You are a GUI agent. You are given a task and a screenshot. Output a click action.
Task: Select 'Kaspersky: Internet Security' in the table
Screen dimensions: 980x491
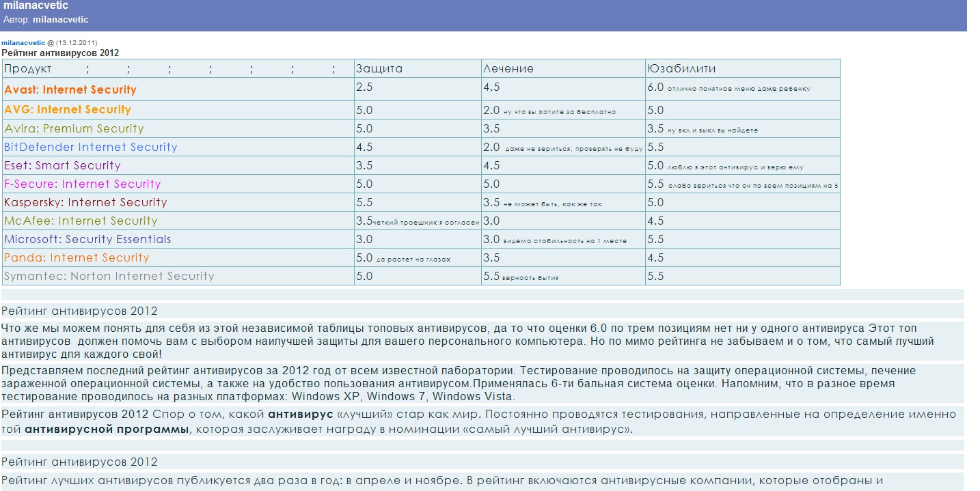point(85,202)
